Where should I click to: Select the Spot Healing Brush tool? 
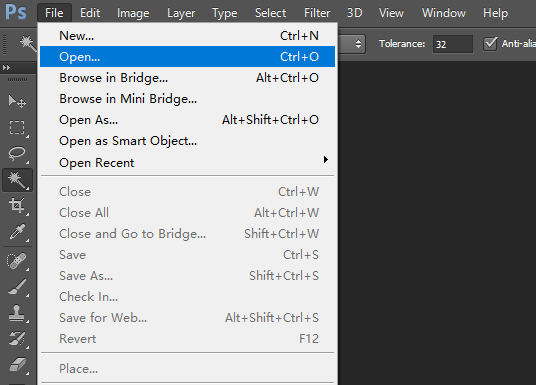17,261
